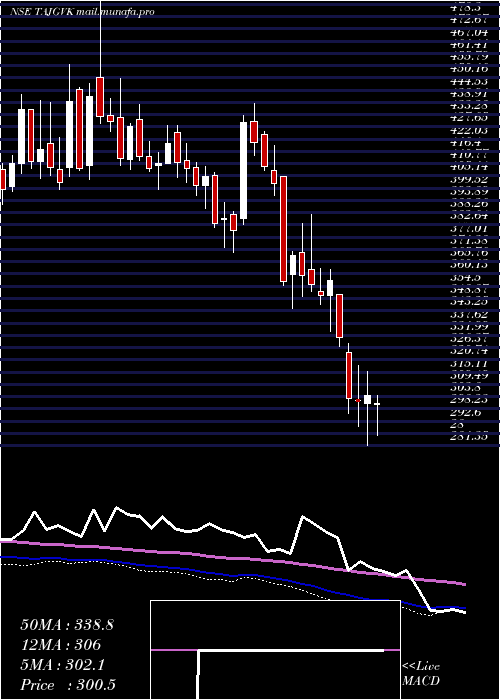Click the 320.74 price axis label
Image resolution: width=500 pixels, height=700 pixels.
coord(469,352)
